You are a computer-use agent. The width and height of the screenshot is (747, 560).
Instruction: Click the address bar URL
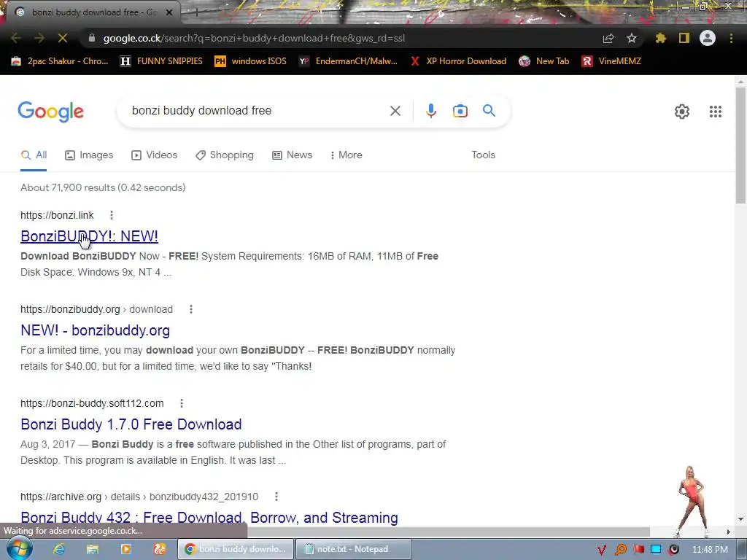[x=254, y=38]
